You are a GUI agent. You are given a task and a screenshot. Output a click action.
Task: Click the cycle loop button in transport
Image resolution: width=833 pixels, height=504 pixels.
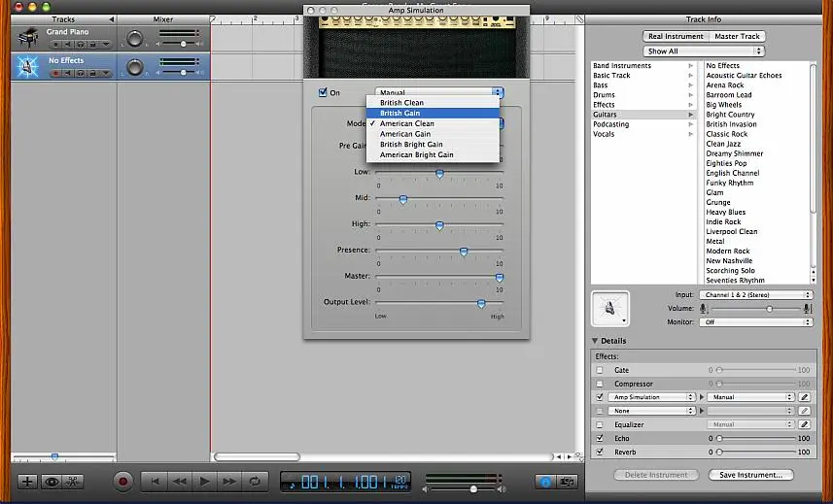coord(256,481)
